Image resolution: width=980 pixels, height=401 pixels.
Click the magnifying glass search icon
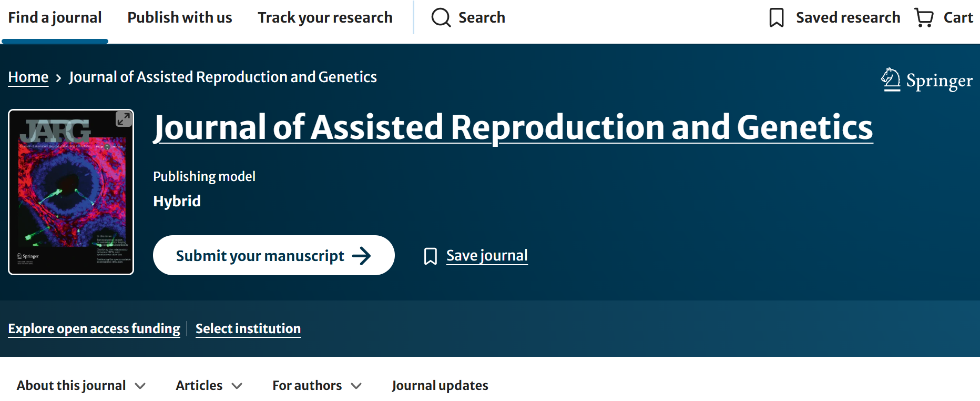click(441, 17)
